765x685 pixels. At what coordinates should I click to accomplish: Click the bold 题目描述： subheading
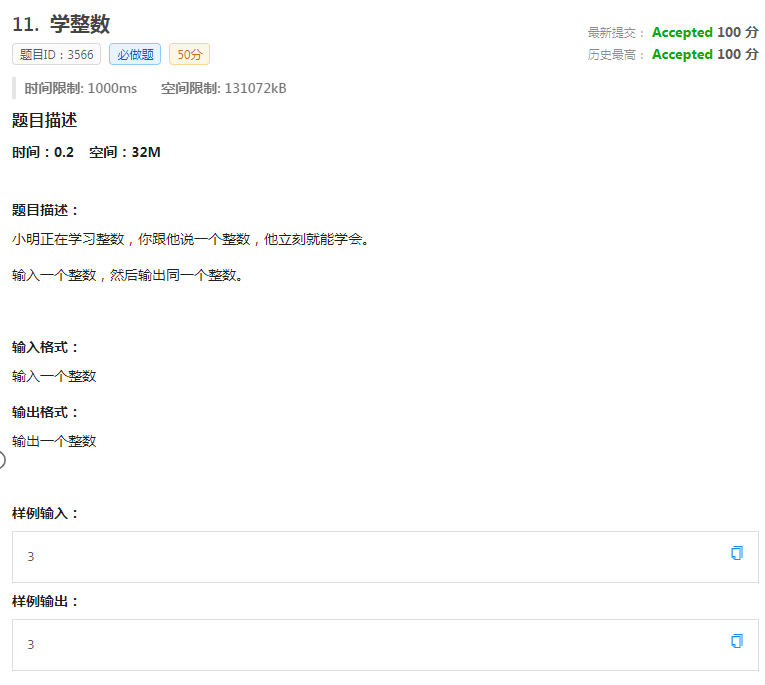[x=45, y=210]
